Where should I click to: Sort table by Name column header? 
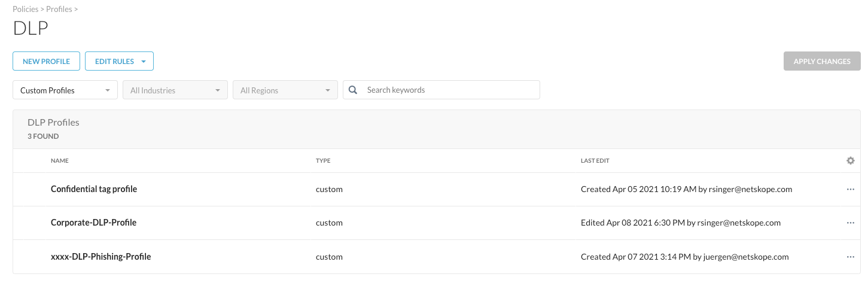coord(60,161)
